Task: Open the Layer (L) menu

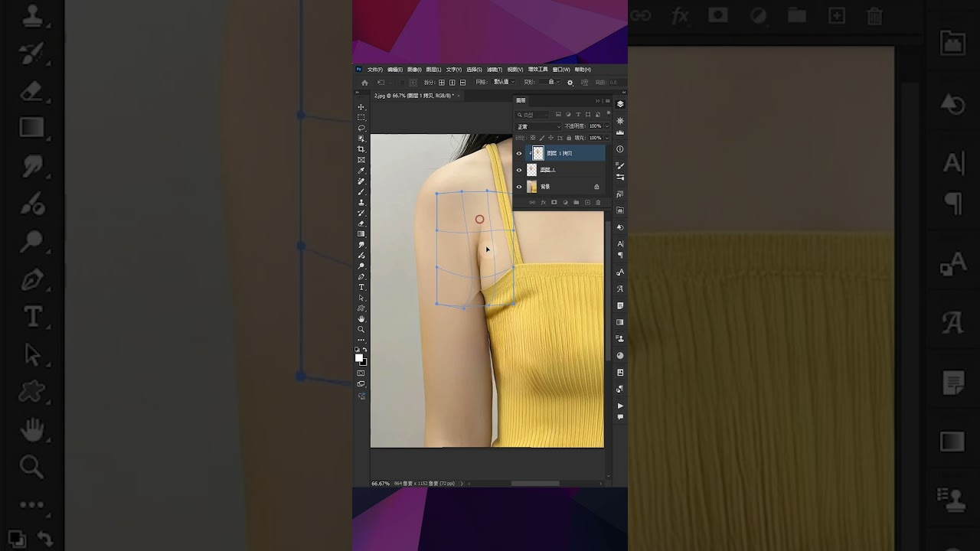Action: point(433,70)
